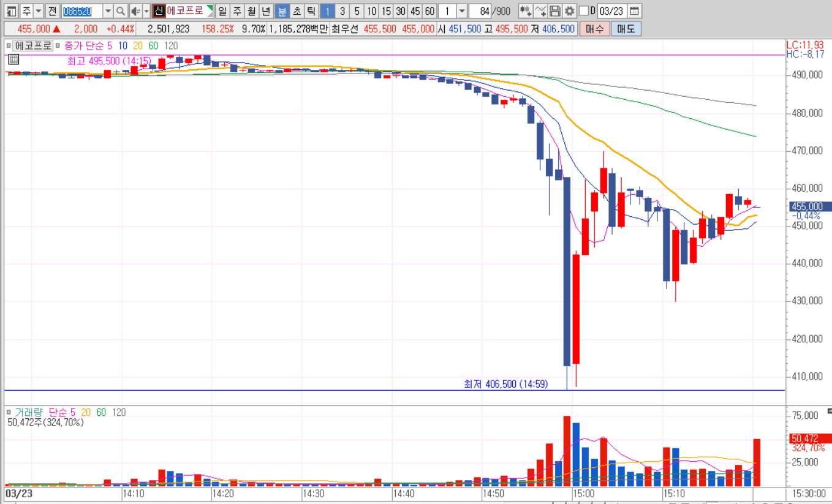Select the 년 yearly period
Image resolution: width=832 pixels, height=504 pixels.
tap(265, 10)
